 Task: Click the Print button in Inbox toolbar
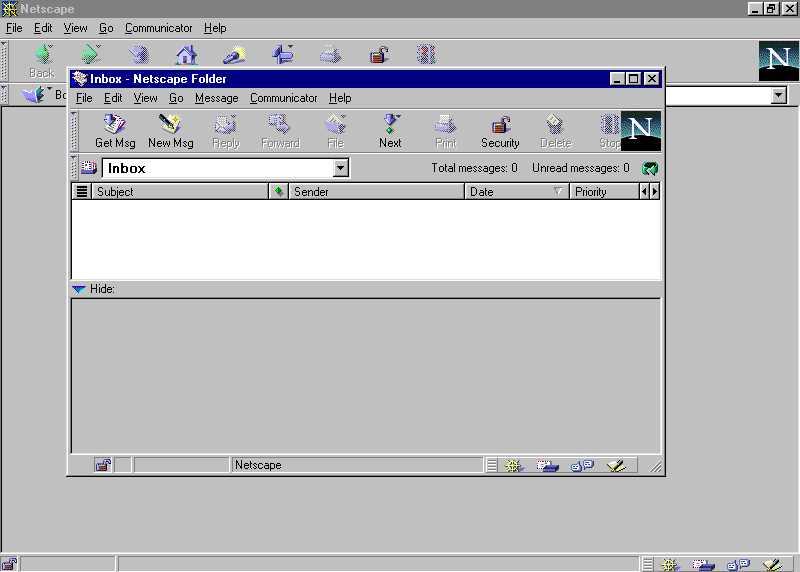coord(446,131)
